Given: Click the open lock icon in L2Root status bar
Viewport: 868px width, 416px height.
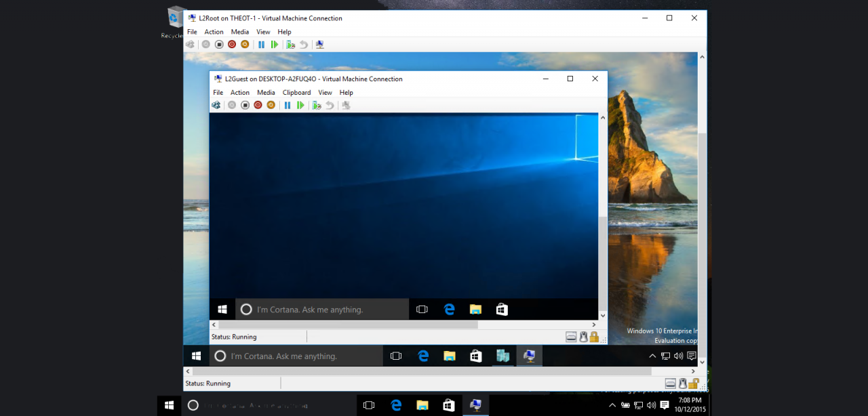Looking at the screenshot, I should point(692,383).
